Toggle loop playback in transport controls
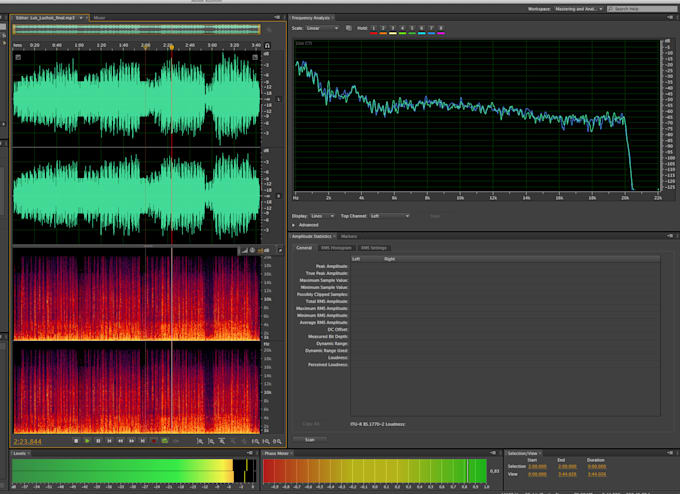The height and width of the screenshot is (494, 680). tap(163, 440)
